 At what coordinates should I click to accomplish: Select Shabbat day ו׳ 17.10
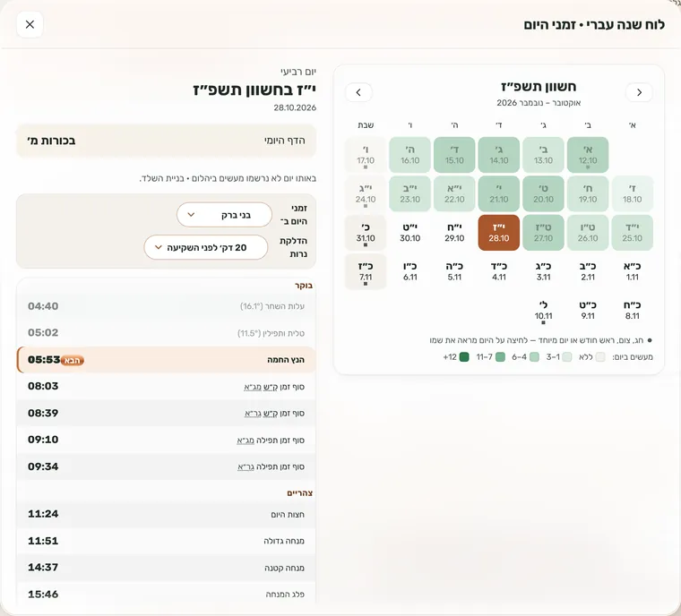[366, 155]
